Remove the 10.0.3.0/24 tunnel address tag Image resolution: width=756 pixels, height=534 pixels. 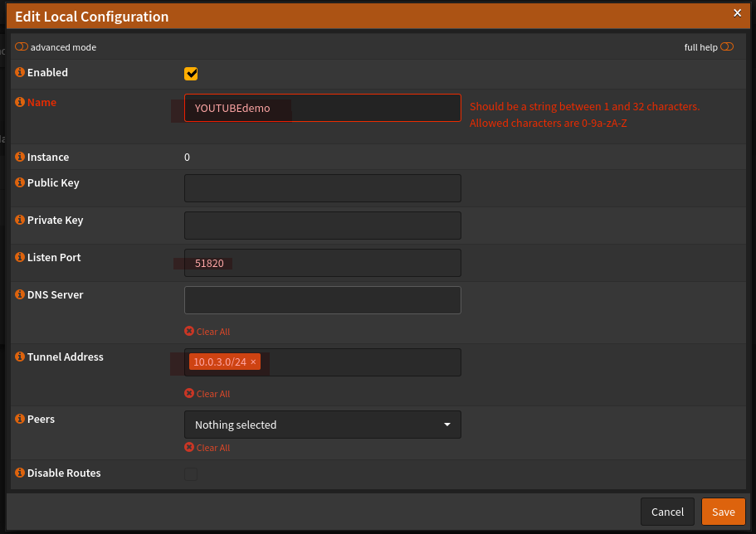[x=254, y=362]
